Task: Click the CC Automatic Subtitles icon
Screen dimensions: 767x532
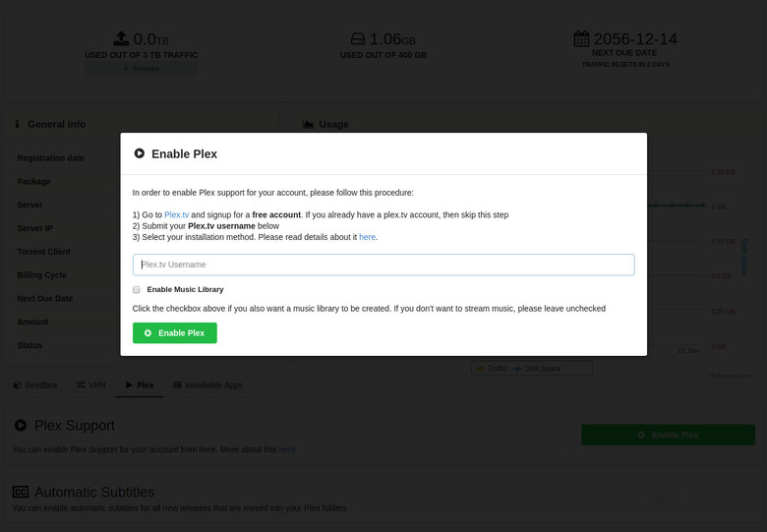Action: pos(21,492)
